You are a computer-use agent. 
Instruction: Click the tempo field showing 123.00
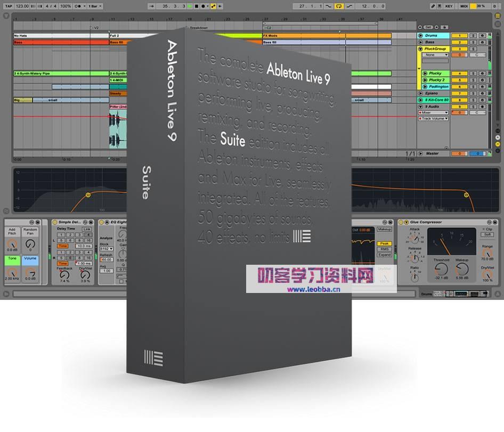click(22, 6)
